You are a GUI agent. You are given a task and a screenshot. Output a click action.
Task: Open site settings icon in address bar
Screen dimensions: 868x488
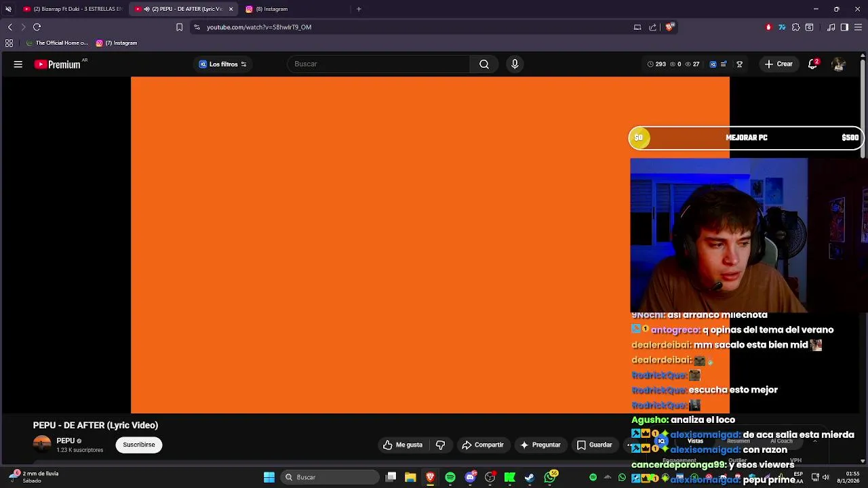click(x=197, y=27)
